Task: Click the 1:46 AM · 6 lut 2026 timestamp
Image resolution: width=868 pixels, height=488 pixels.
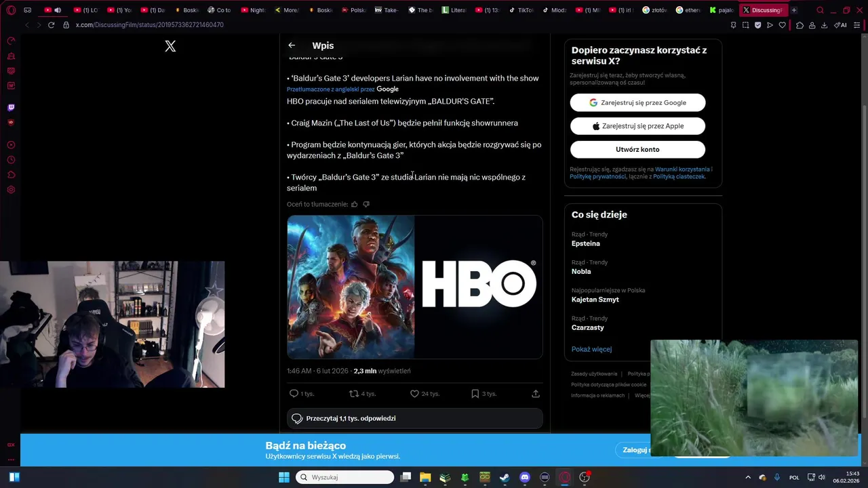Action: (x=317, y=371)
